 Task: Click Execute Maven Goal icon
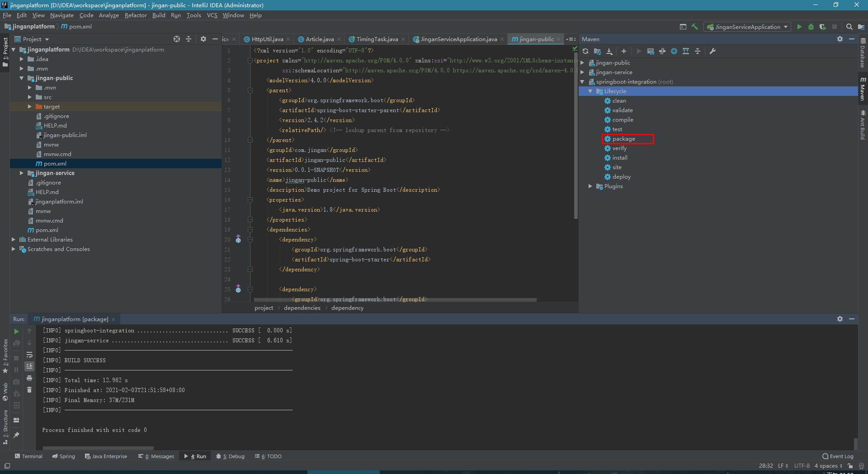(651, 52)
